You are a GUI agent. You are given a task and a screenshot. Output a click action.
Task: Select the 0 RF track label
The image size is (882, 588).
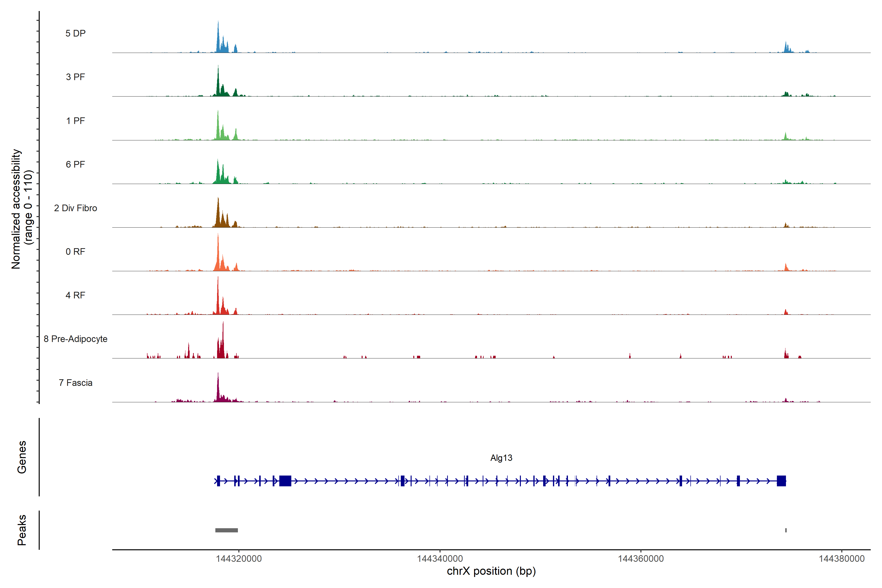coord(75,252)
